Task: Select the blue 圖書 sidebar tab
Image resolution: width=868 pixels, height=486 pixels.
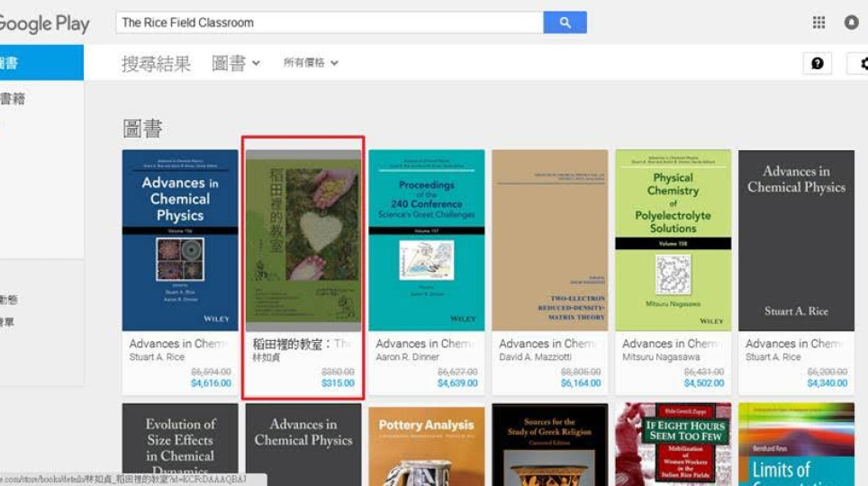Action: point(41,63)
